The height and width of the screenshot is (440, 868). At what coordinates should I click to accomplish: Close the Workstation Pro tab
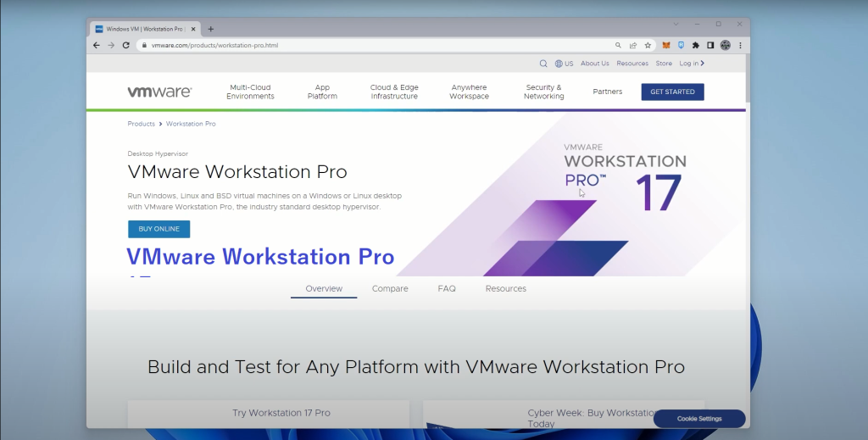(x=193, y=29)
